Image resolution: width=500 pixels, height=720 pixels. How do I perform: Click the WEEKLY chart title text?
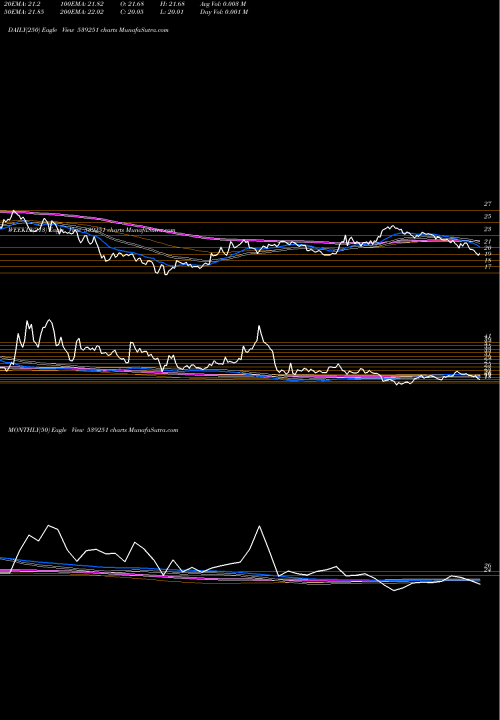click(x=92, y=230)
